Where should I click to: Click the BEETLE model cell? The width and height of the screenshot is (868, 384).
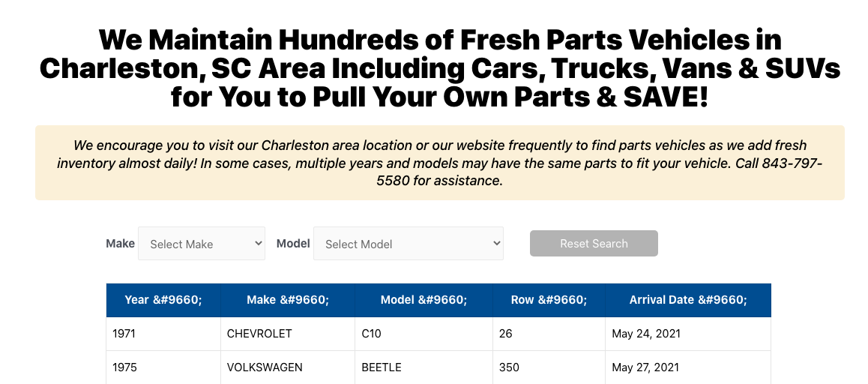[x=424, y=367]
